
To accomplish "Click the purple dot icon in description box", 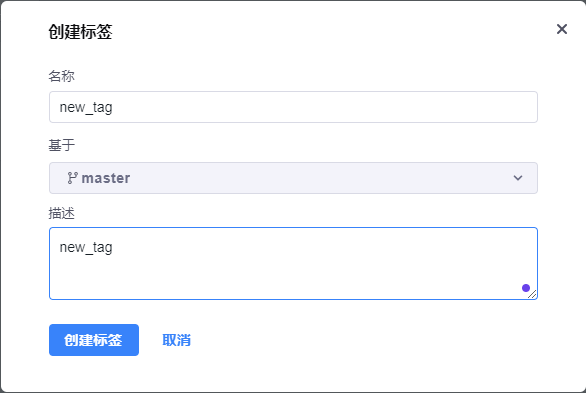I will point(526,288).
